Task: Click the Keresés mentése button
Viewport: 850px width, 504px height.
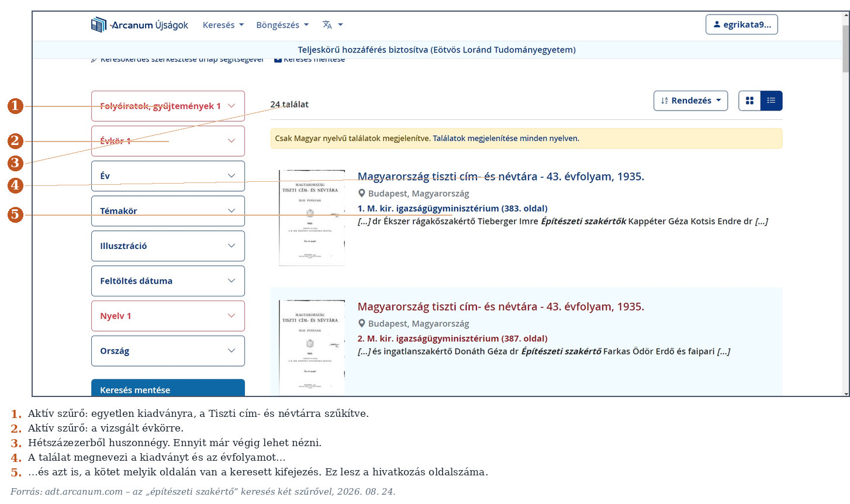Action: pyautogui.click(x=168, y=388)
